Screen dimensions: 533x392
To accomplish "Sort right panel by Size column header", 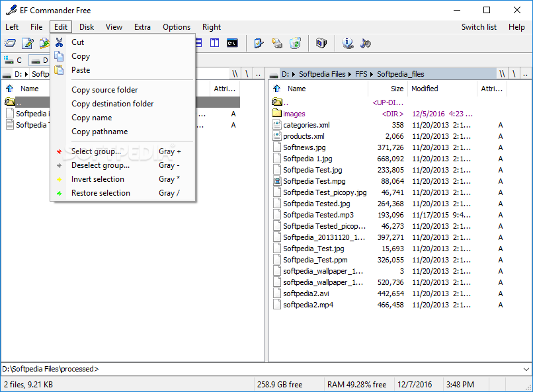I will [388, 89].
